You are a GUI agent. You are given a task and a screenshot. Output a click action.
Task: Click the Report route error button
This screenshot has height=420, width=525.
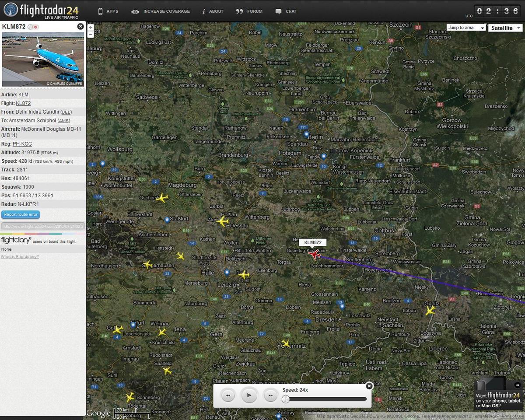21,214
